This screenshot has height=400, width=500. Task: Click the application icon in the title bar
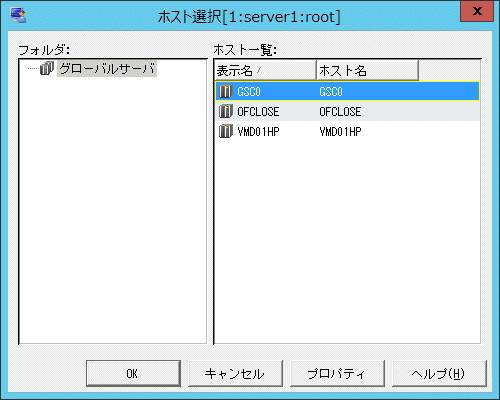(x=18, y=15)
